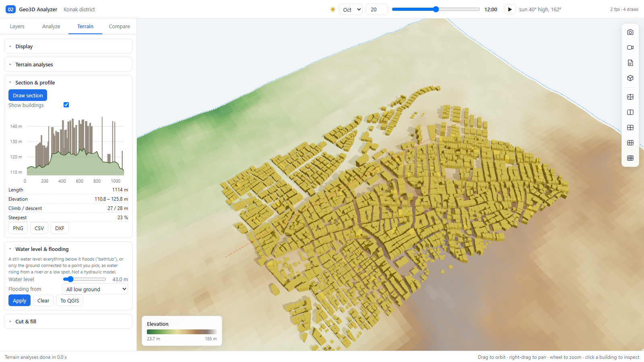Open the month dropdown showing Oct
This screenshot has width=644, height=362.
351,9
